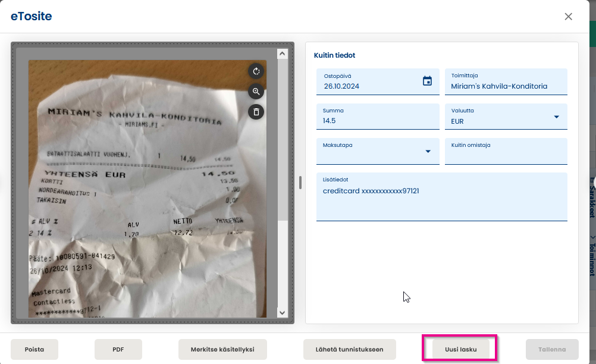Viewport: 596px width, 364px height.
Task: Click the receipt photo thumbnail
Action: (x=148, y=189)
